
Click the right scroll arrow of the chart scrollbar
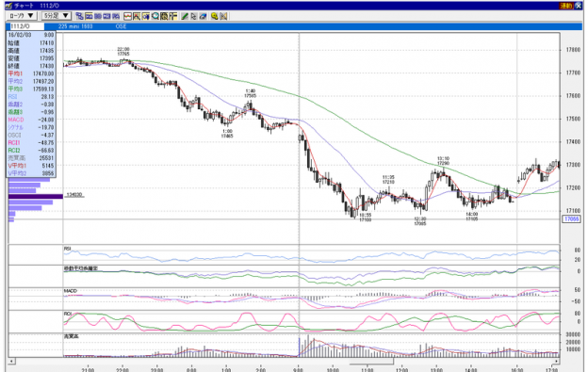tap(557, 361)
